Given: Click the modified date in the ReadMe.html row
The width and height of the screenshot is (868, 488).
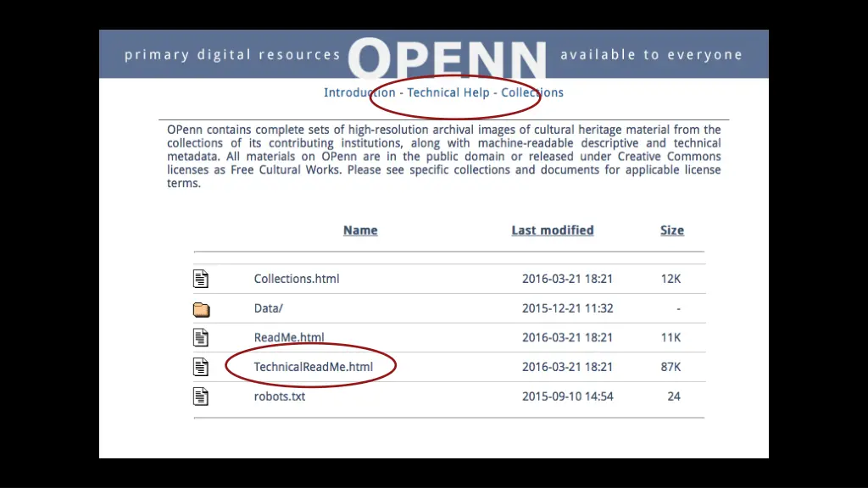Looking at the screenshot, I should (x=567, y=337).
